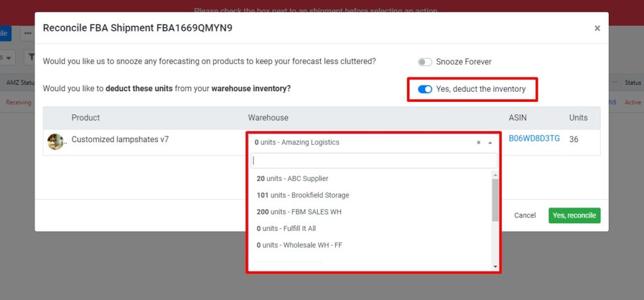Image resolution: width=644 pixels, height=300 pixels.
Task: Select 20 units - ABC Supplier option
Action: tap(292, 179)
